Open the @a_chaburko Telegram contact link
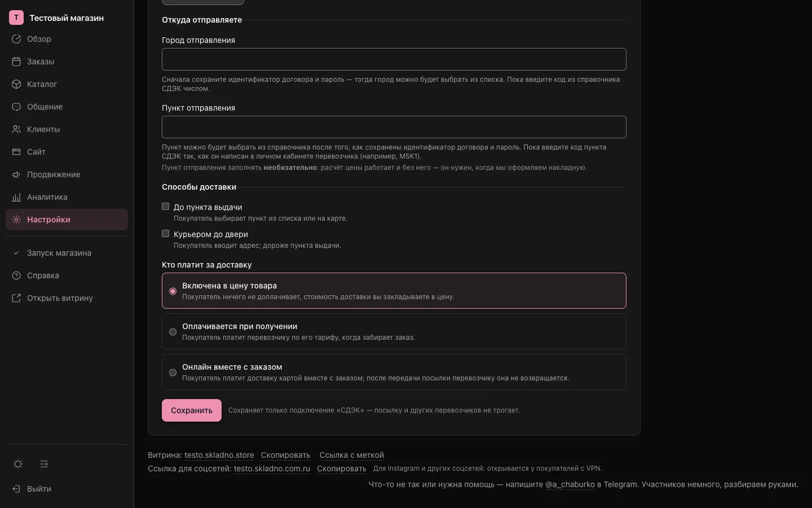 (x=570, y=484)
